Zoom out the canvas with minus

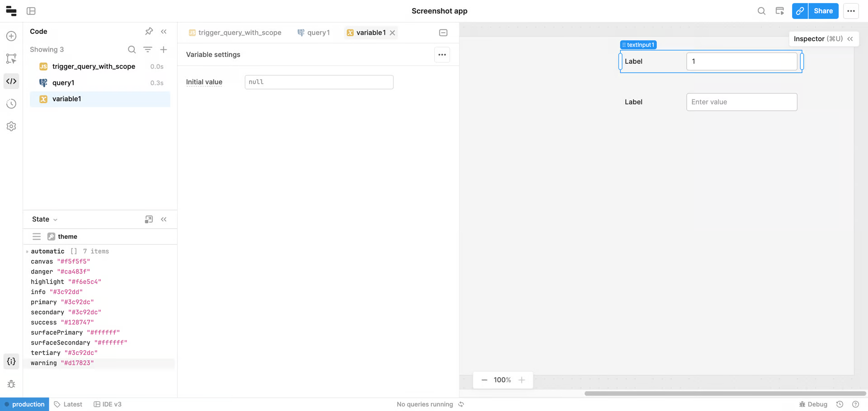(x=484, y=380)
